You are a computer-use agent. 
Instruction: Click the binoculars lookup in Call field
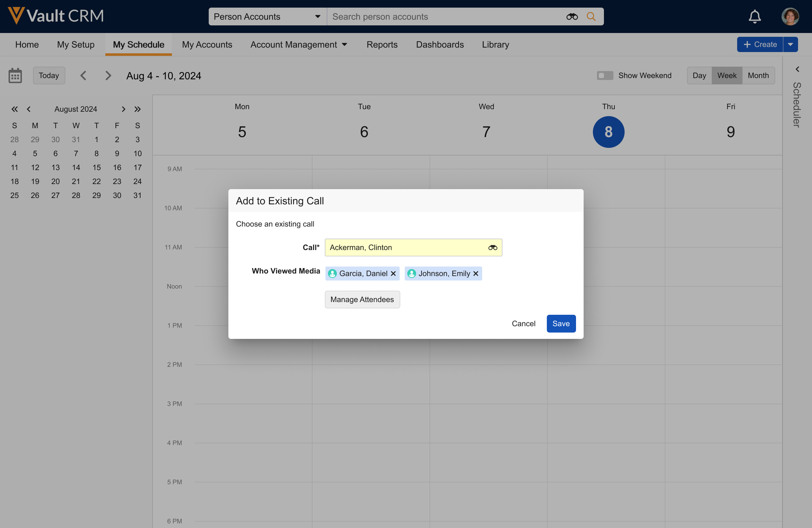(492, 247)
